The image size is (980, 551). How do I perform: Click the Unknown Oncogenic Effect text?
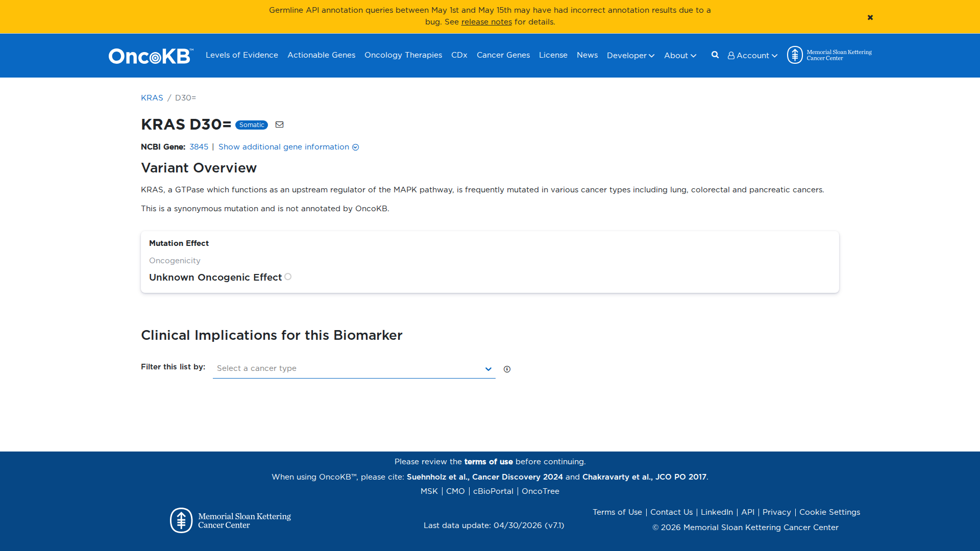pos(215,278)
